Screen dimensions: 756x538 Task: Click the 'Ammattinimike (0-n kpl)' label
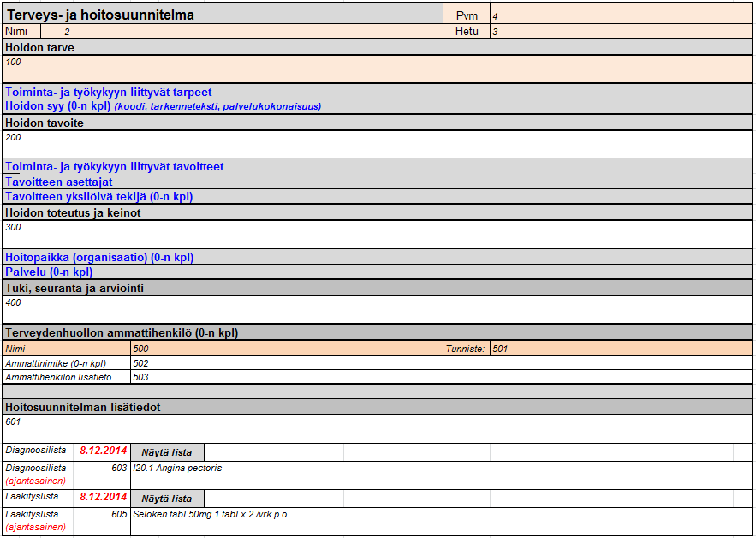(x=56, y=363)
